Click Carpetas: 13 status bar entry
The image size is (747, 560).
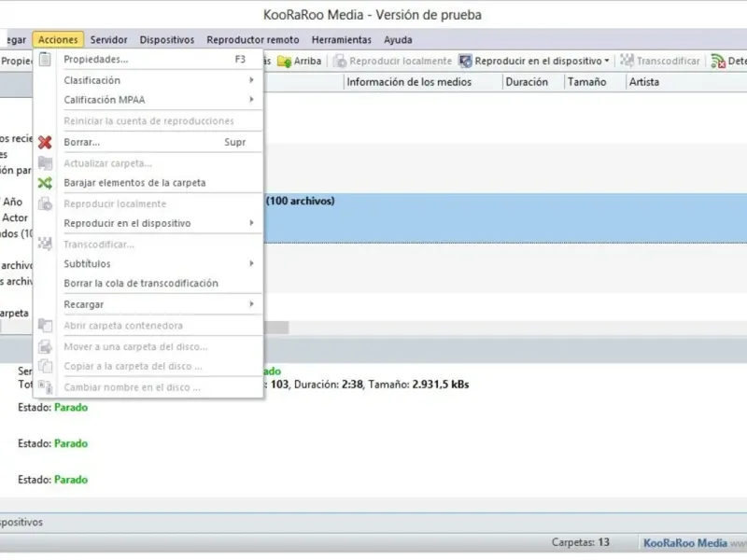pyautogui.click(x=580, y=542)
